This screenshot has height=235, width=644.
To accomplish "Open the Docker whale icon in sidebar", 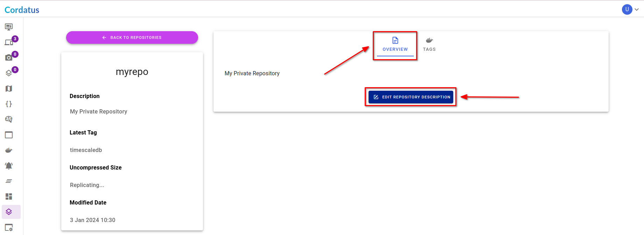I will click(9, 150).
